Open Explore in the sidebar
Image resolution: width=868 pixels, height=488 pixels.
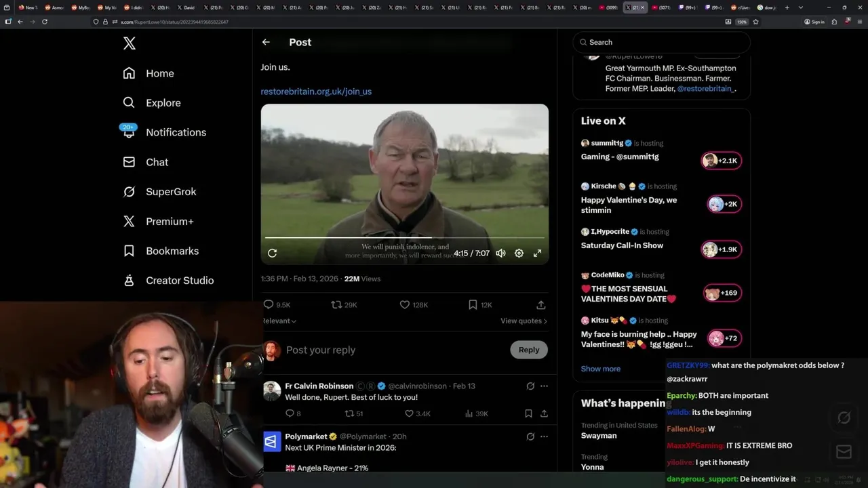[x=152, y=103]
